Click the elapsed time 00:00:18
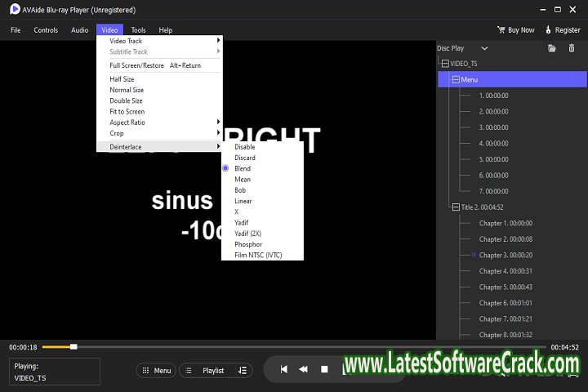The height and width of the screenshot is (392, 588). (23, 347)
